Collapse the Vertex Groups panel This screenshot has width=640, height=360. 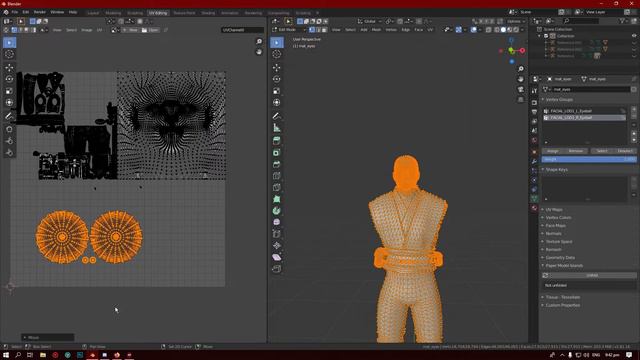558,100
